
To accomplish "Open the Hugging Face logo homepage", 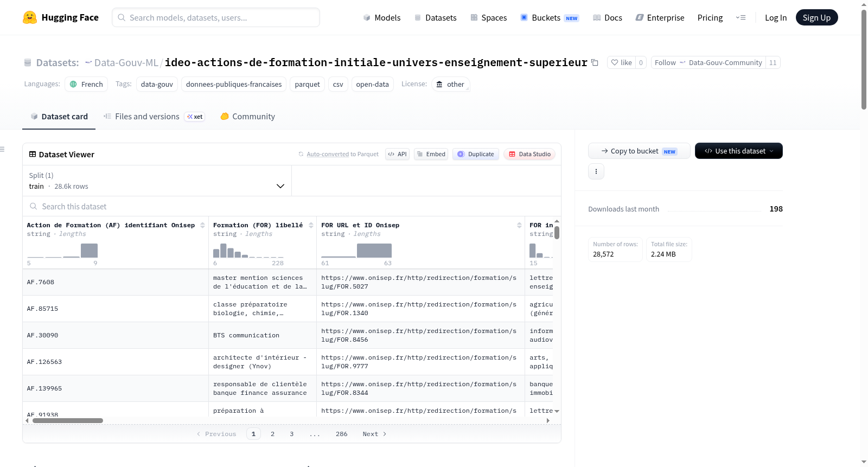I will point(61,17).
